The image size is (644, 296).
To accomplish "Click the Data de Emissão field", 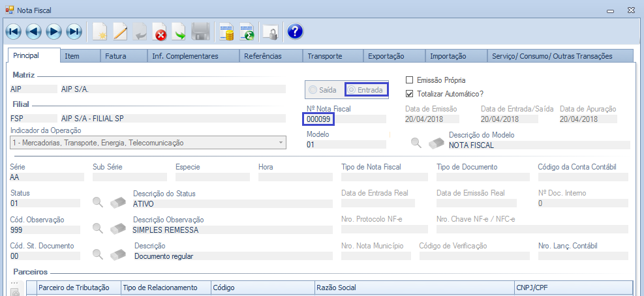I will (432, 119).
